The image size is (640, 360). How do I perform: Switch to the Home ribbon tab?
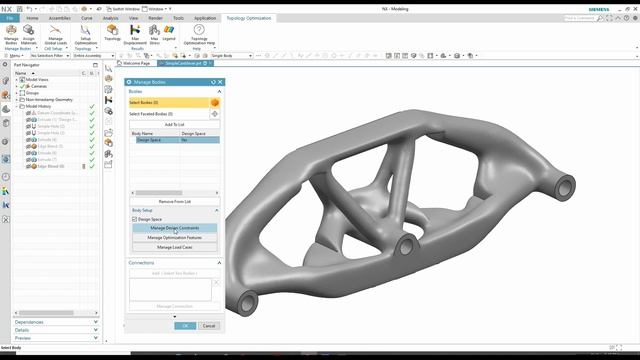pyautogui.click(x=32, y=18)
